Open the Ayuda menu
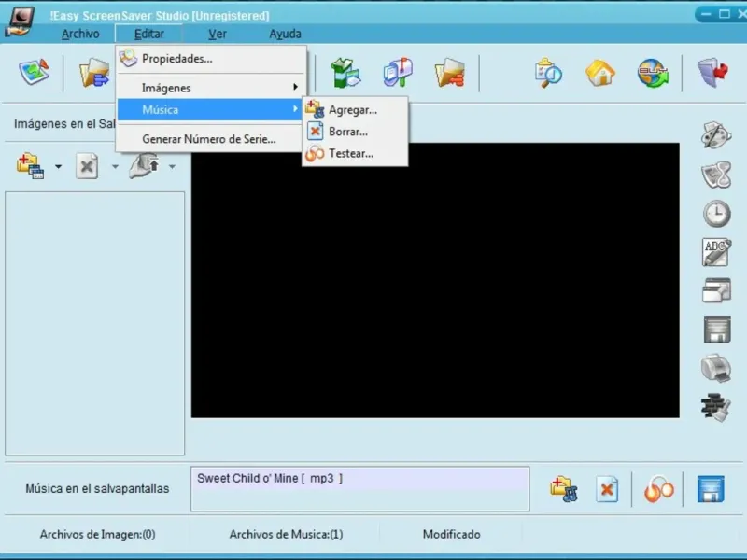The image size is (747, 560). (285, 34)
